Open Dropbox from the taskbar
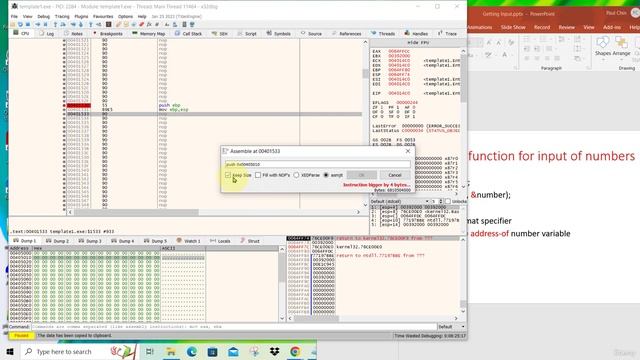 click(274, 351)
